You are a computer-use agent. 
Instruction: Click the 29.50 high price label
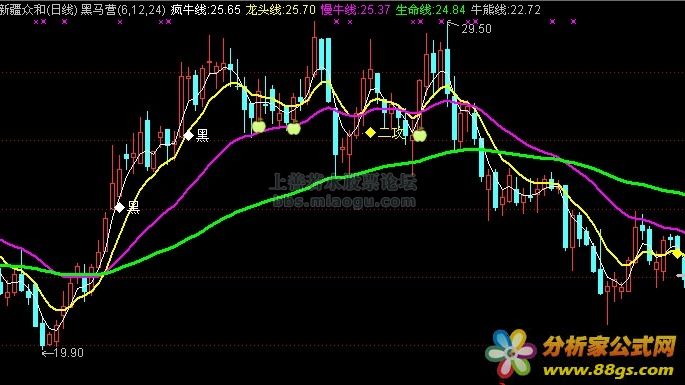(476, 29)
